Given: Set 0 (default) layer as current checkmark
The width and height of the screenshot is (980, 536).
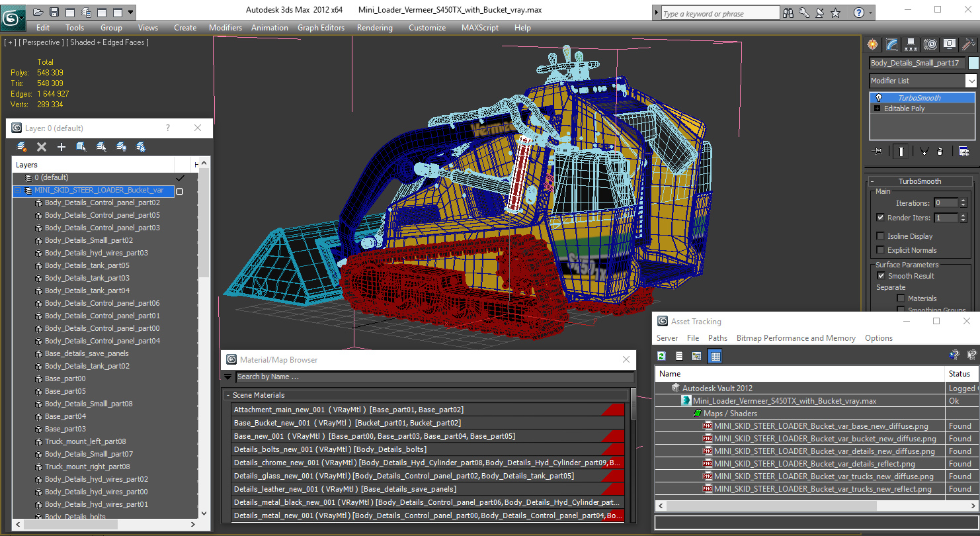Looking at the screenshot, I should coord(179,178).
